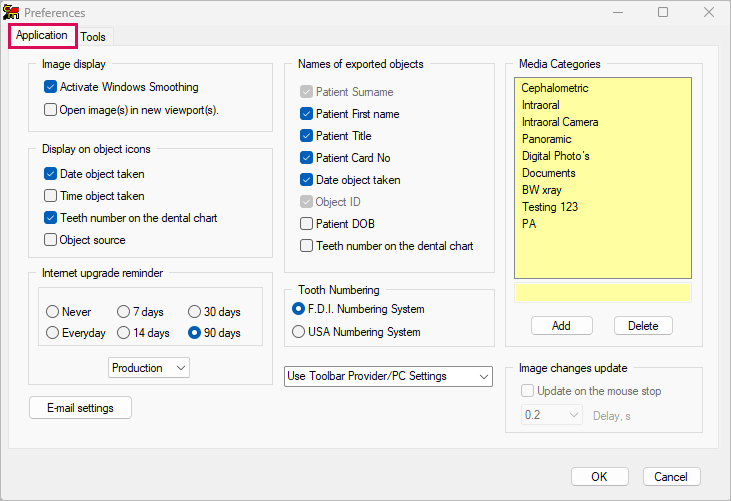Open E-mail settings
The width and height of the screenshot is (731, 501).
point(80,408)
